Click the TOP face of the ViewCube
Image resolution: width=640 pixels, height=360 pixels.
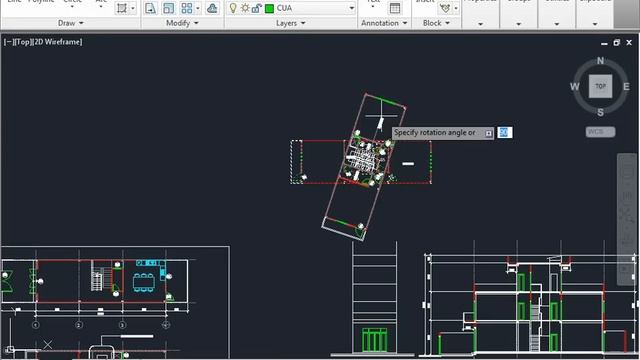pyautogui.click(x=600, y=86)
